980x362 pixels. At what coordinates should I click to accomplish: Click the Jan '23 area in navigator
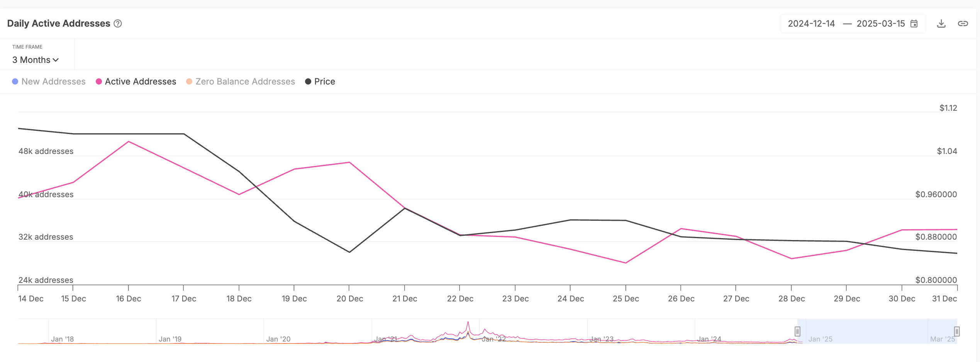pyautogui.click(x=601, y=339)
